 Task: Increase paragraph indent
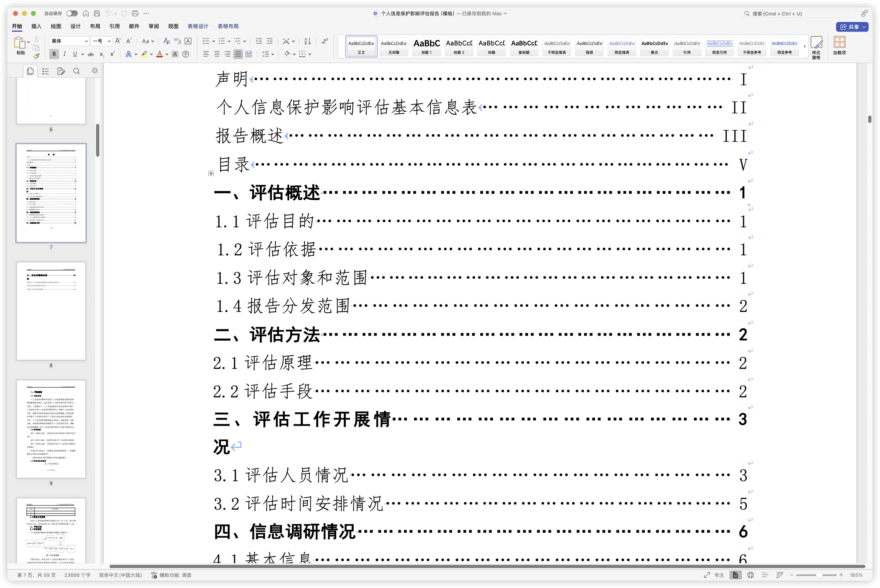pos(269,41)
